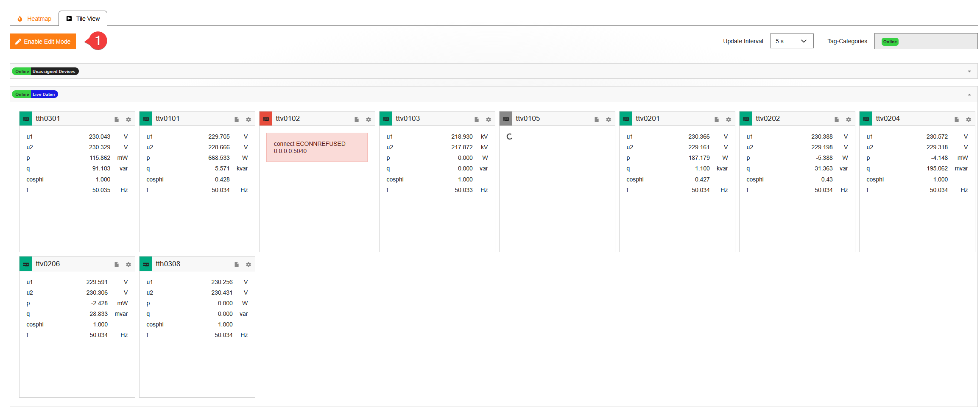Open settings gear on tth0301 tile
Screen dimensions: 980x407
pyautogui.click(x=128, y=120)
